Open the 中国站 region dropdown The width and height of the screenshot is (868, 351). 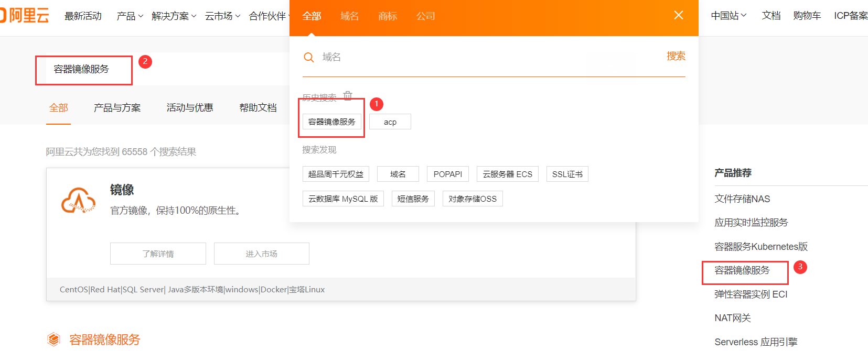(728, 16)
